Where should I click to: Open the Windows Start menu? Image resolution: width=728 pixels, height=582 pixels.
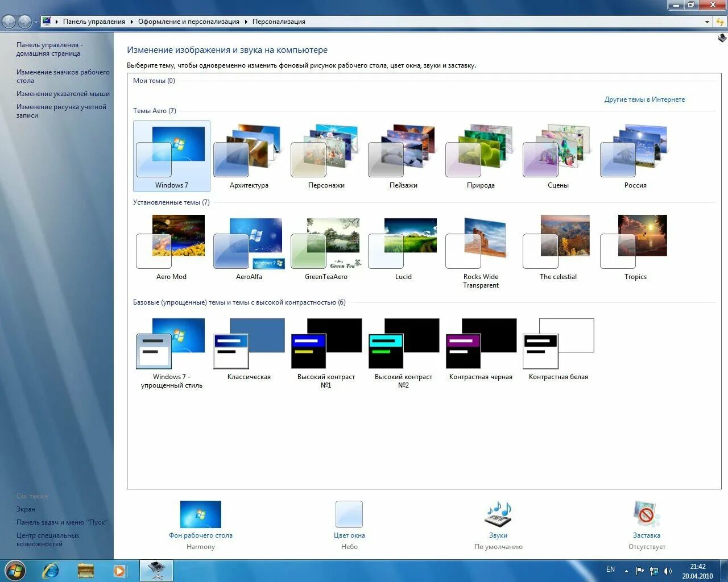click(15, 570)
